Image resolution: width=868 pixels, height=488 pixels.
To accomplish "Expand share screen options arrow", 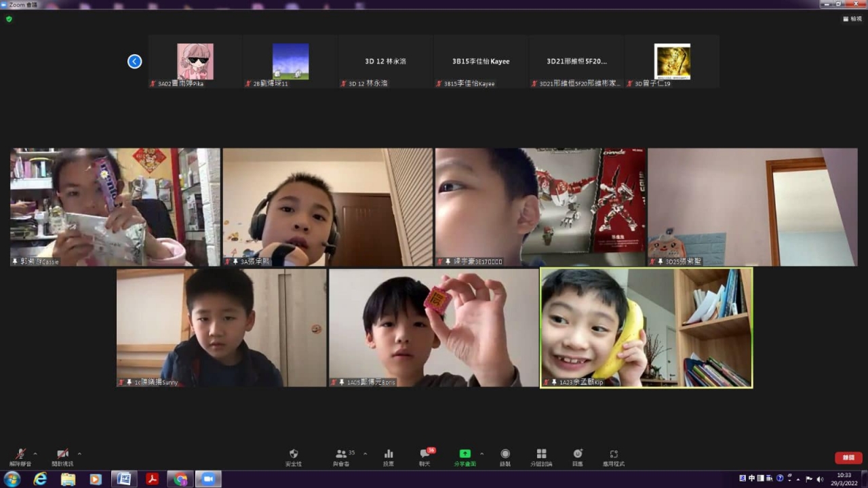I will (x=481, y=453).
